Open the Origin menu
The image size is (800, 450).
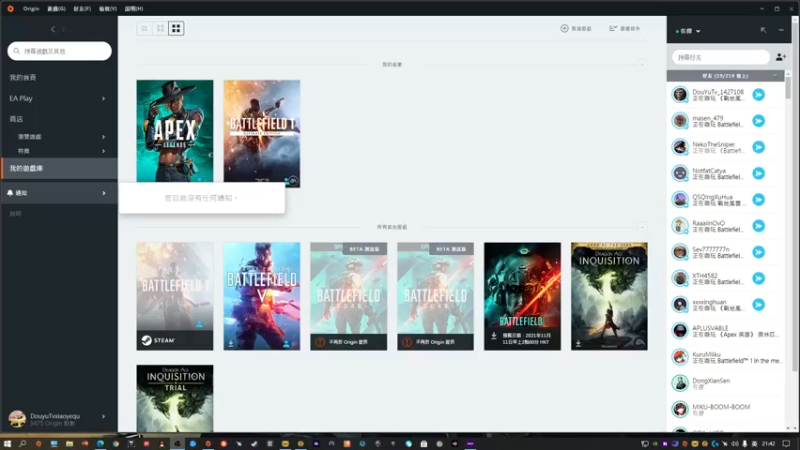tap(31, 9)
